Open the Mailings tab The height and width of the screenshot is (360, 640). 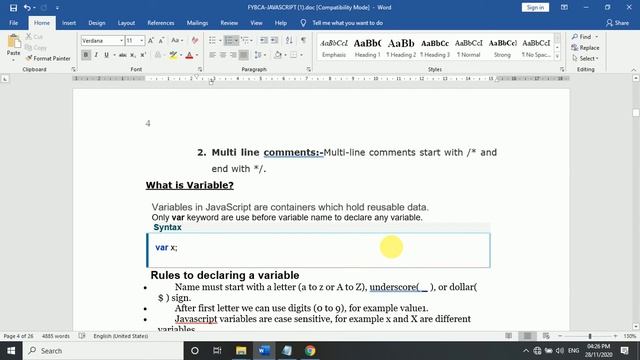tap(197, 23)
